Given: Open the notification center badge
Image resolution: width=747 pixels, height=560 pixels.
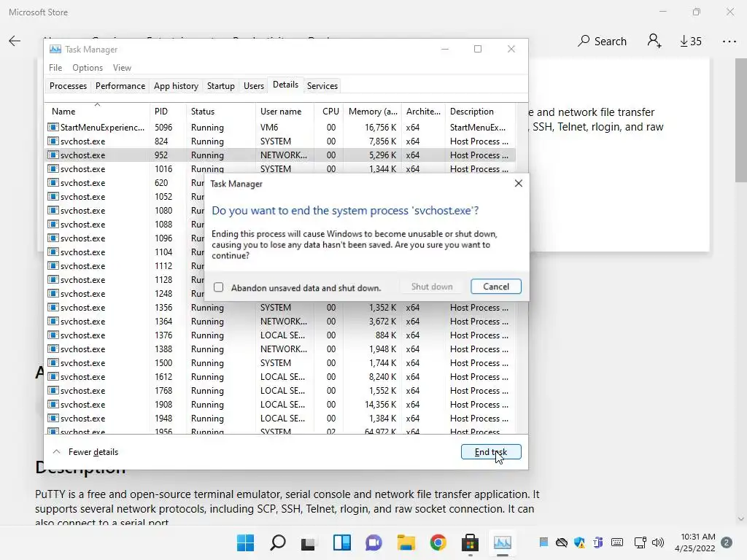Looking at the screenshot, I should [727, 542].
